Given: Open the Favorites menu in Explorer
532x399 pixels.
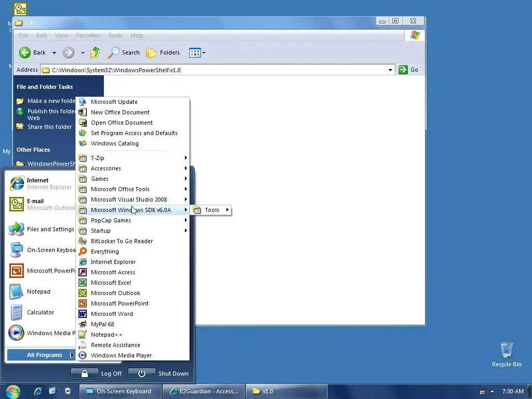Looking at the screenshot, I should (88, 35).
